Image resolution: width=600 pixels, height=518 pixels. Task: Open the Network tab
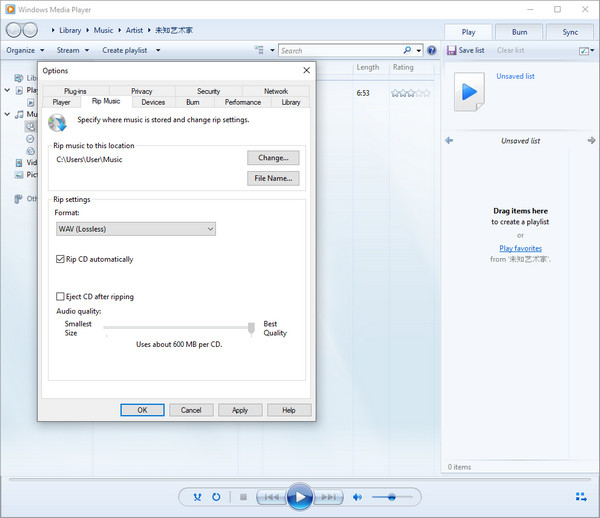(276, 91)
